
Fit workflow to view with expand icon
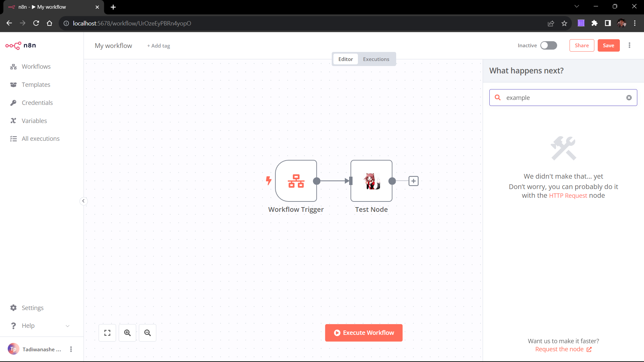pyautogui.click(x=107, y=333)
